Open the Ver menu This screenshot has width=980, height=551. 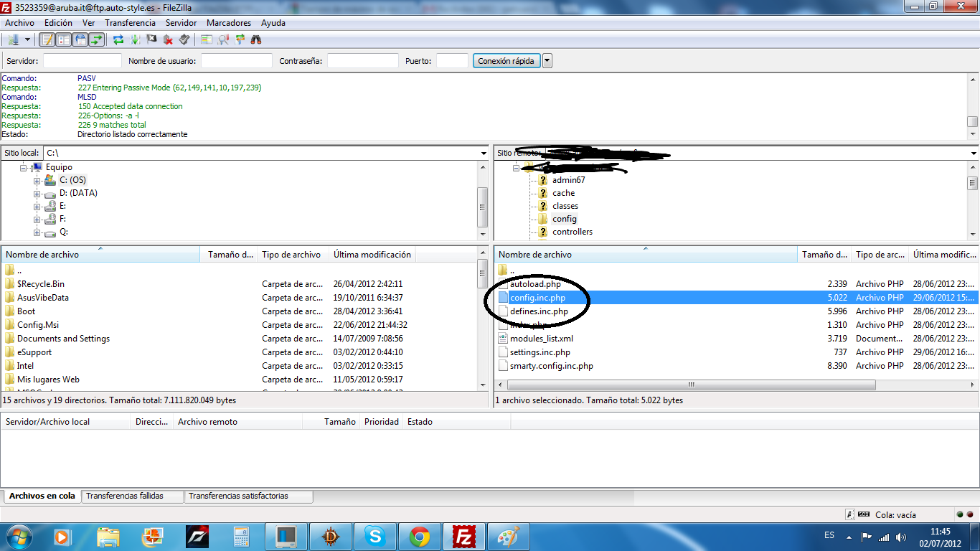click(88, 23)
